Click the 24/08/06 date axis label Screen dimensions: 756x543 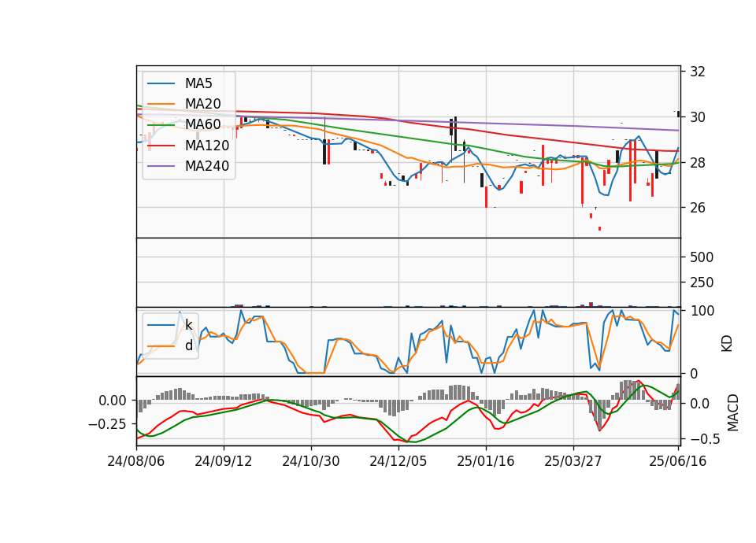136,461
